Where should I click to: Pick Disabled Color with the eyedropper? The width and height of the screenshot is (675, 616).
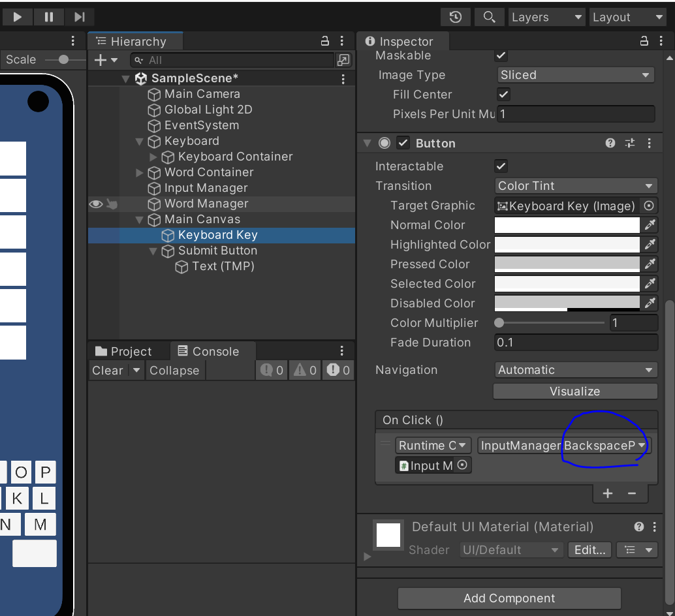(650, 303)
